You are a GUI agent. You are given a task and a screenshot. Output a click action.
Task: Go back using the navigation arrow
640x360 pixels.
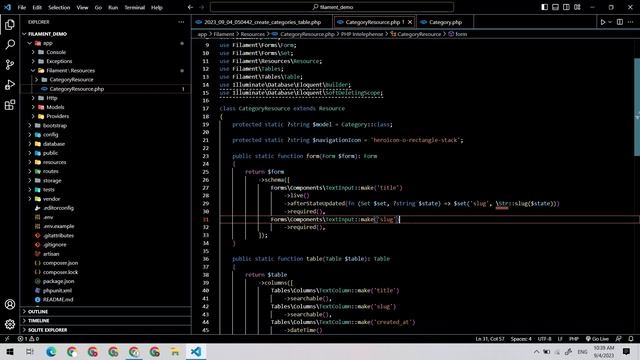[x=190, y=7]
